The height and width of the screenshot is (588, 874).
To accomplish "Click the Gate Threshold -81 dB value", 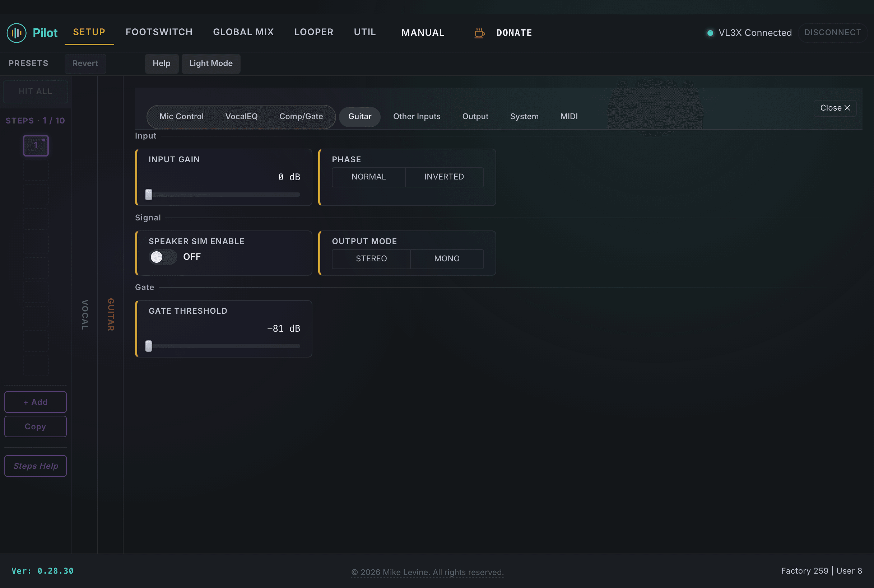I will tap(284, 328).
